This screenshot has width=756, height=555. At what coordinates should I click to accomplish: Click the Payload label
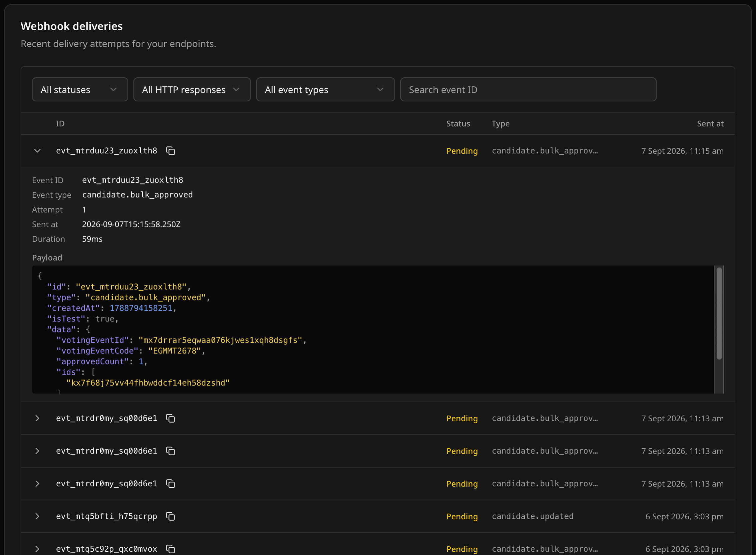[x=47, y=258]
